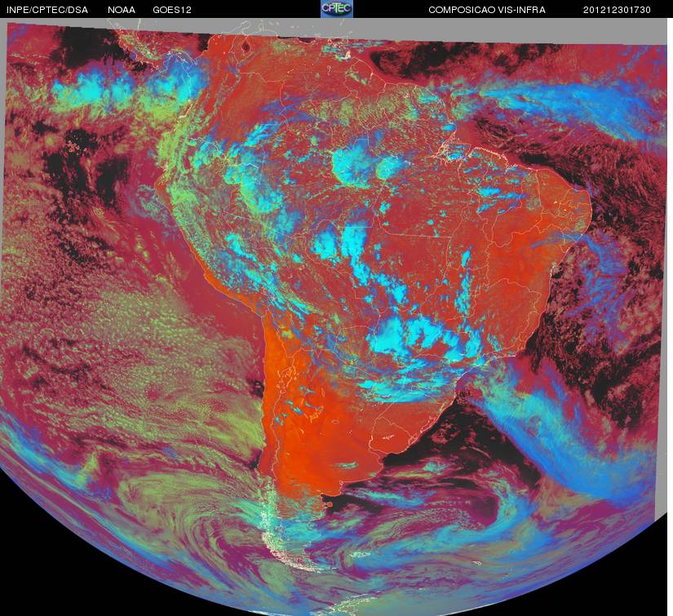
Task: Click the 201212301730 timestamp
Action: click(617, 10)
